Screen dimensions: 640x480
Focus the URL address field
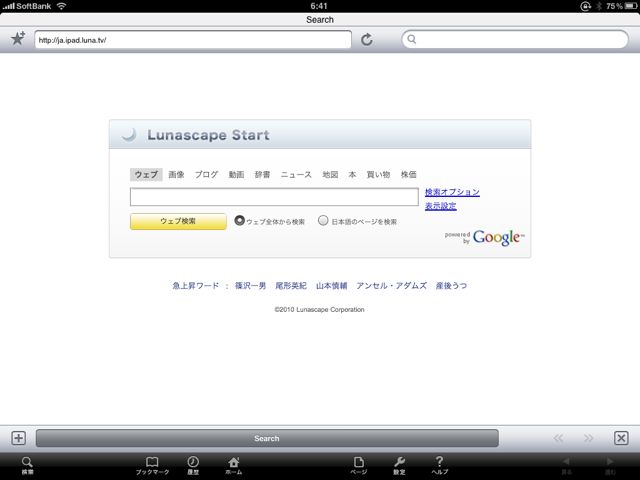193,40
